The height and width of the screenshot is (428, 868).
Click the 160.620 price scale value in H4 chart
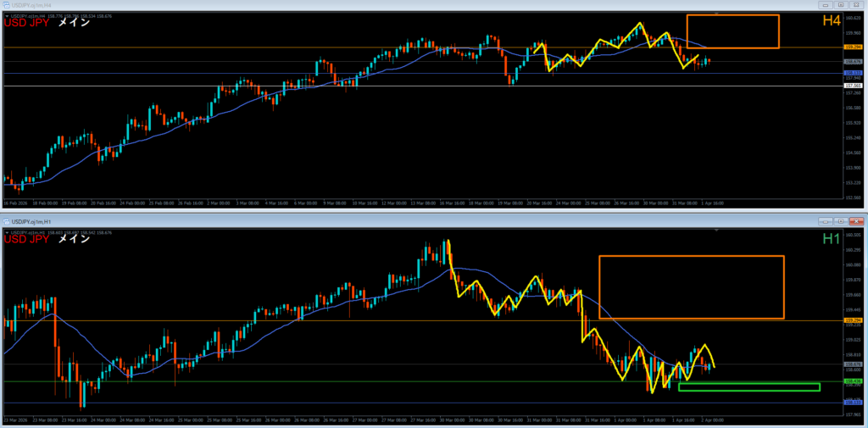(x=853, y=18)
